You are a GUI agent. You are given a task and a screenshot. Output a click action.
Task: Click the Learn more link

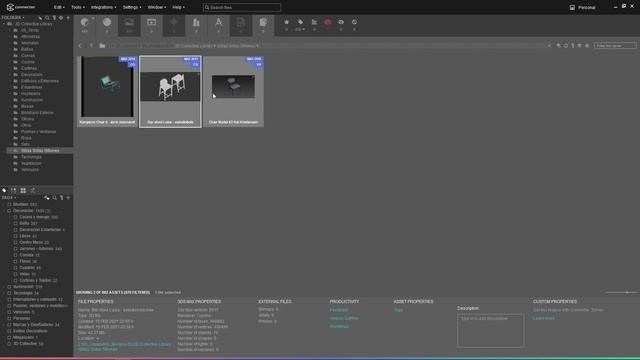(544, 318)
